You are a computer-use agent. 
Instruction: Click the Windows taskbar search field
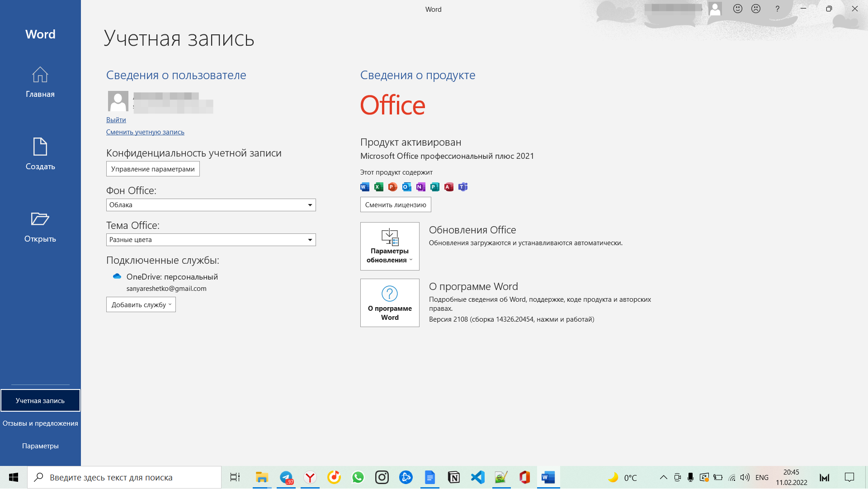click(x=124, y=477)
